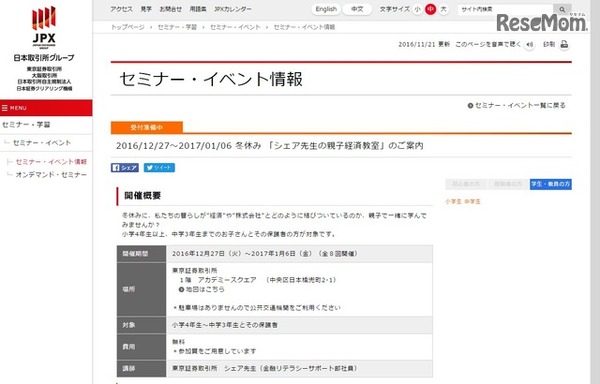Click the site search input field
This screenshot has width=600, height=384.
505,10
